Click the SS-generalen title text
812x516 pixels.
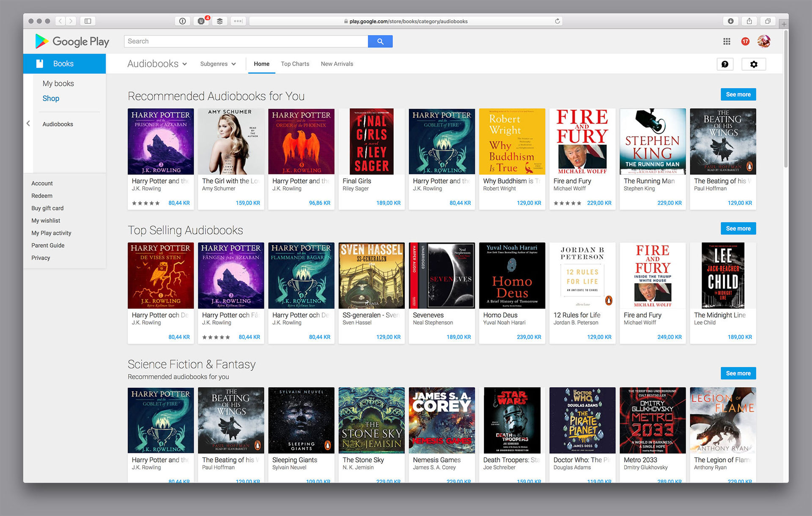371,315
